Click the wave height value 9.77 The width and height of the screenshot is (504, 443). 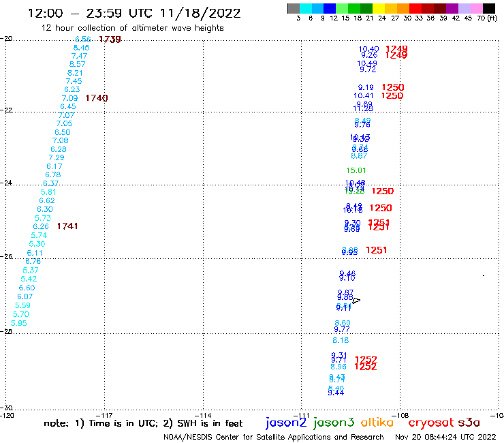tap(342, 329)
